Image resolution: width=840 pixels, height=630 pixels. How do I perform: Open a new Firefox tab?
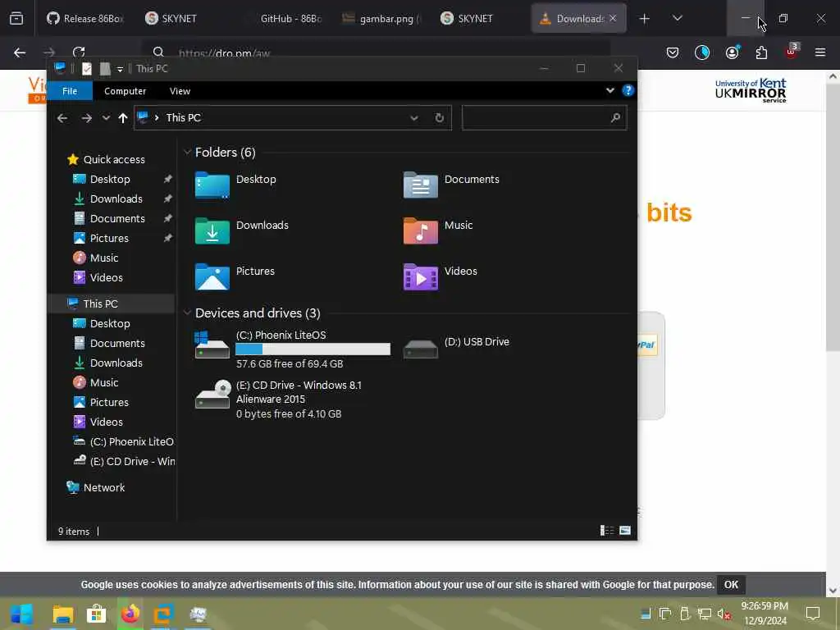pyautogui.click(x=644, y=18)
